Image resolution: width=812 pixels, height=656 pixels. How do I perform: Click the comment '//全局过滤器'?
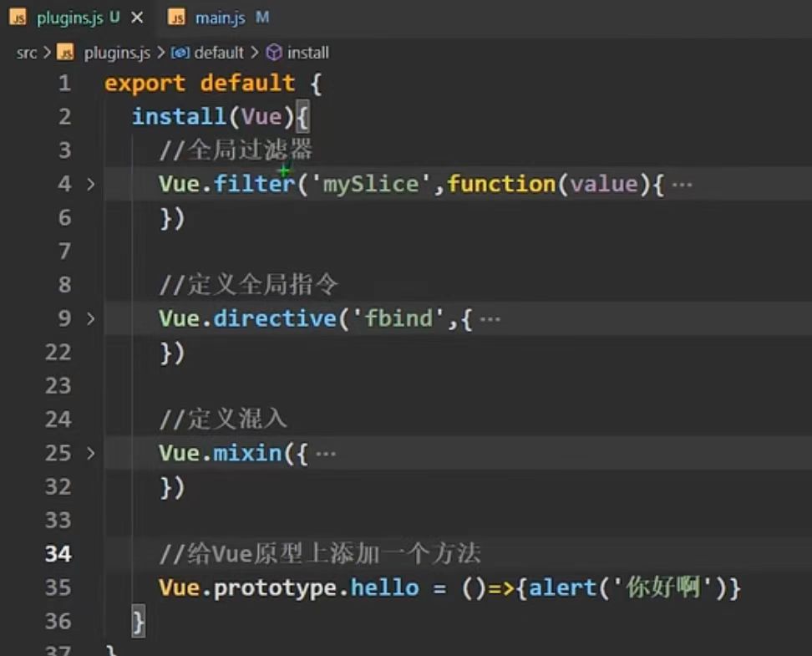(236, 150)
